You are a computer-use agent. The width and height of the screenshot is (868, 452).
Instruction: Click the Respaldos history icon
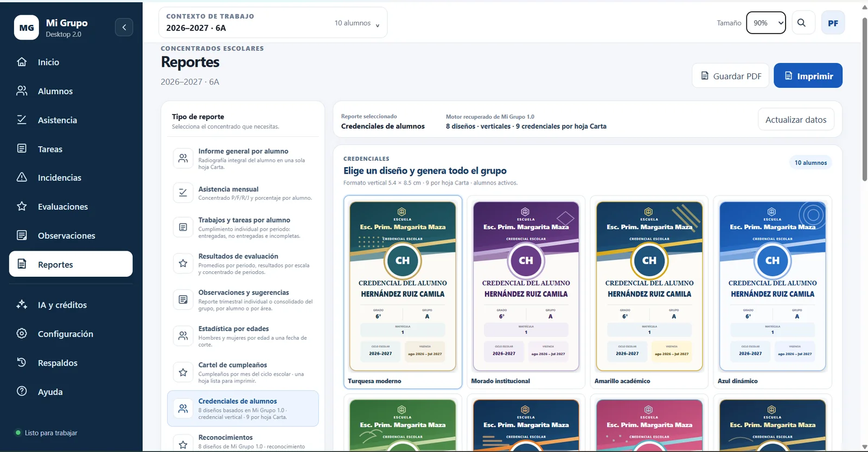coord(22,362)
